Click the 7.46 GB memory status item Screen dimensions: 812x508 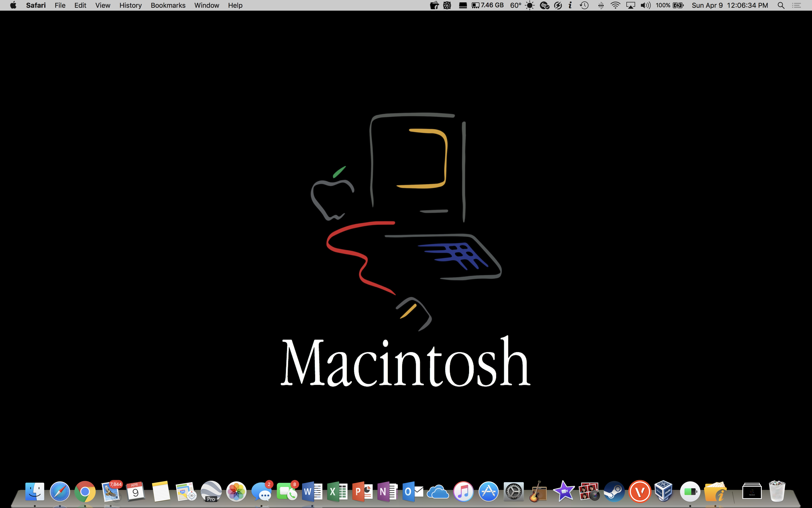(x=488, y=5)
